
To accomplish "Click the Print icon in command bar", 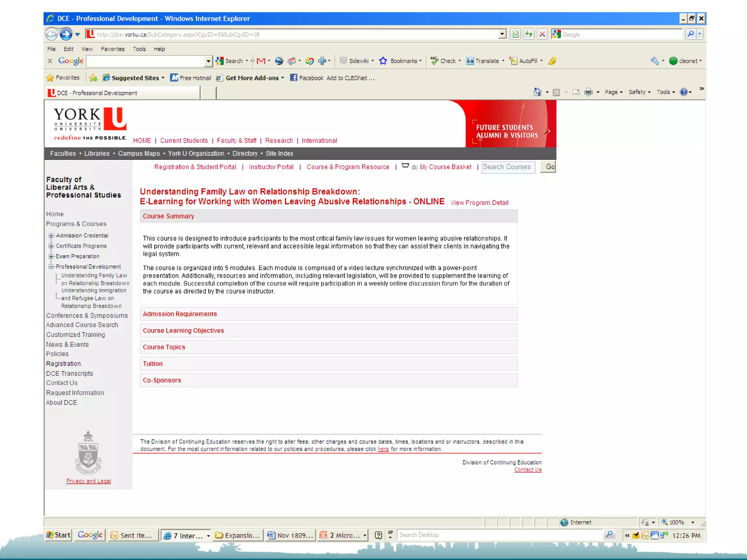I will pyautogui.click(x=588, y=92).
